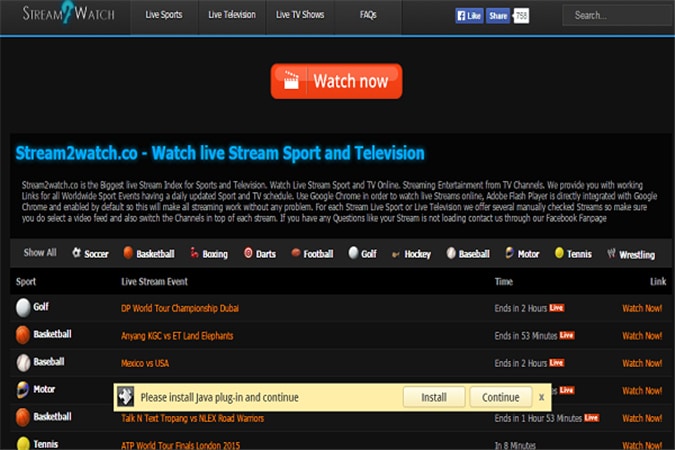Click the Facebook Share button
Screen dimensions: 675x450
click(x=498, y=16)
